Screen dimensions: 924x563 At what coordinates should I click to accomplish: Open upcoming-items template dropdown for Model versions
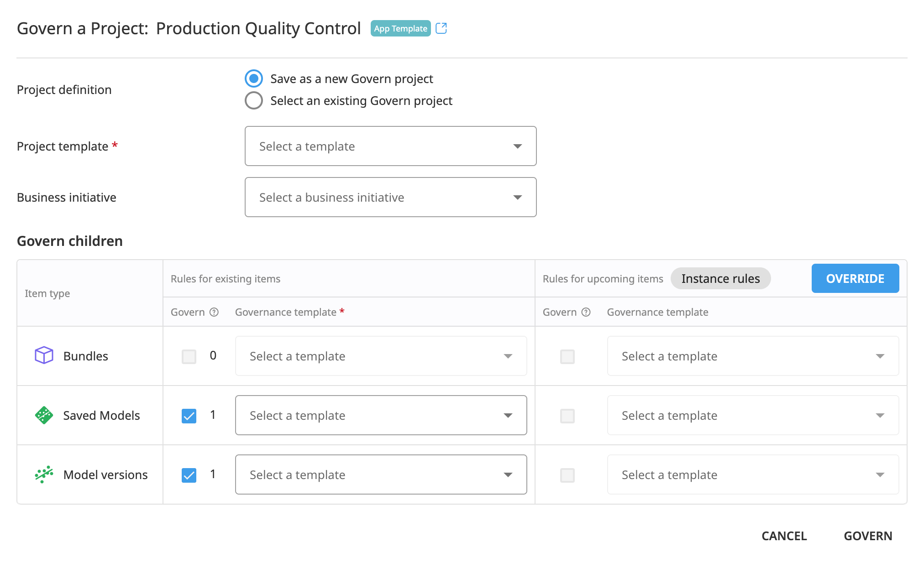tap(753, 474)
